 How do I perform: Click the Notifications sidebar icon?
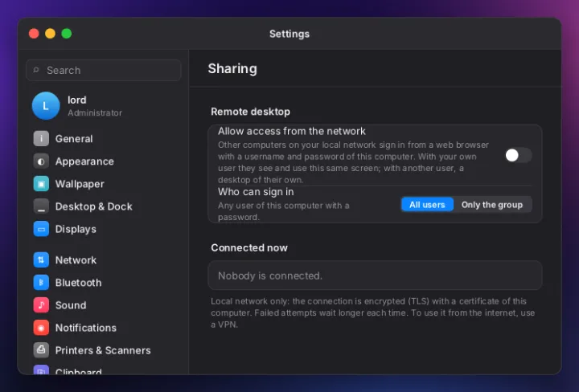point(41,328)
